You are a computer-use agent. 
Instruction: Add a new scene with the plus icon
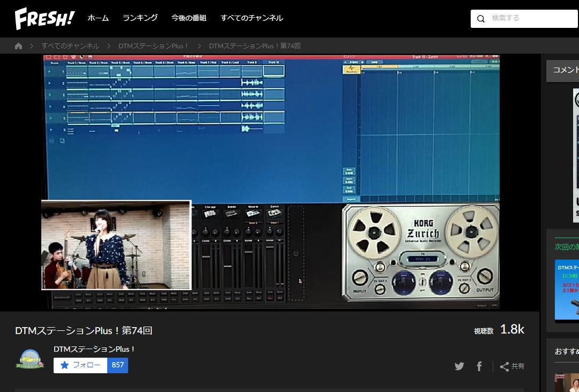pyautogui.click(x=51, y=140)
